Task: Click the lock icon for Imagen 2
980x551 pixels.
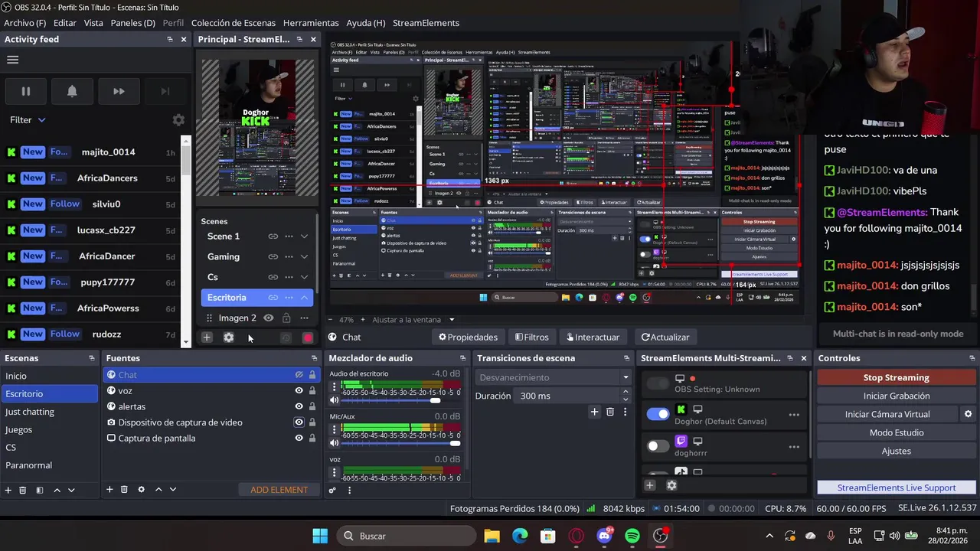Action: point(286,318)
